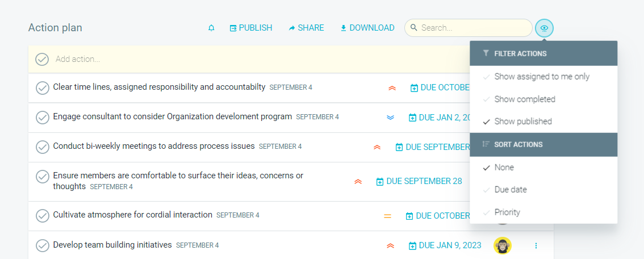The width and height of the screenshot is (644, 259).
Task: Open three-dot menu on 'Develop team building' row
Action: coord(536,245)
